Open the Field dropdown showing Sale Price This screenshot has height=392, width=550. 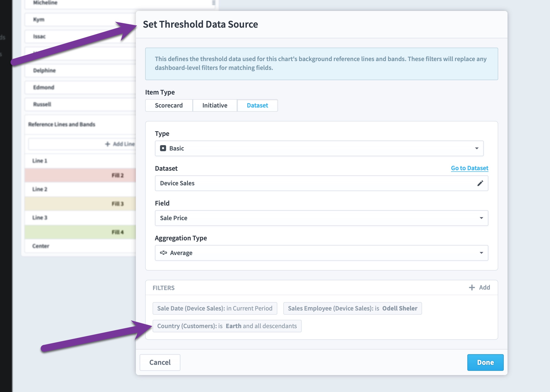point(322,218)
